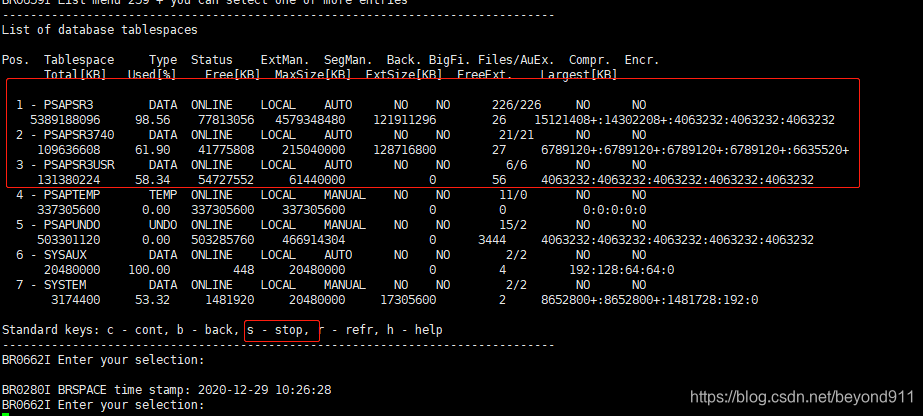This screenshot has height=416, width=923.
Task: Click extent size value 128716800
Action: click(404, 150)
